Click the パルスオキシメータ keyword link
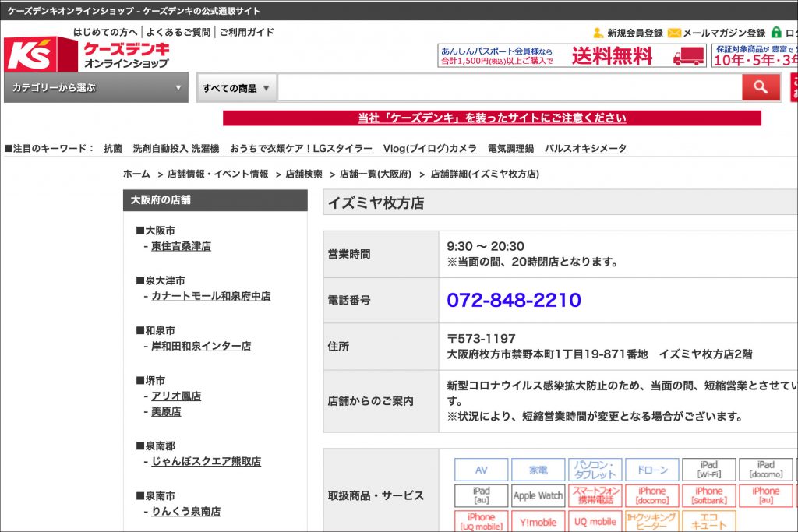The width and height of the screenshot is (798, 532). click(x=585, y=148)
